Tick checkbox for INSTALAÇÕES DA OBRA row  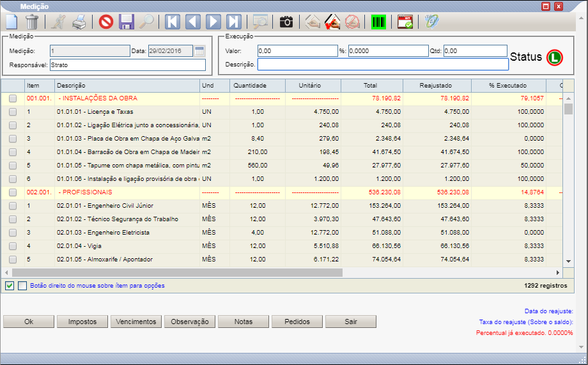coord(13,98)
